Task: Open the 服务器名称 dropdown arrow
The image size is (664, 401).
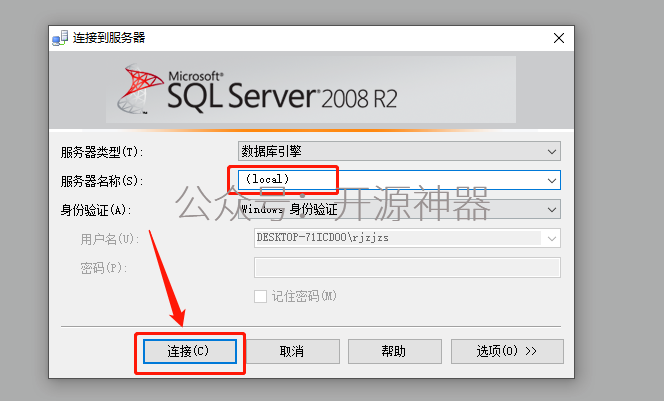Action: pos(552,180)
